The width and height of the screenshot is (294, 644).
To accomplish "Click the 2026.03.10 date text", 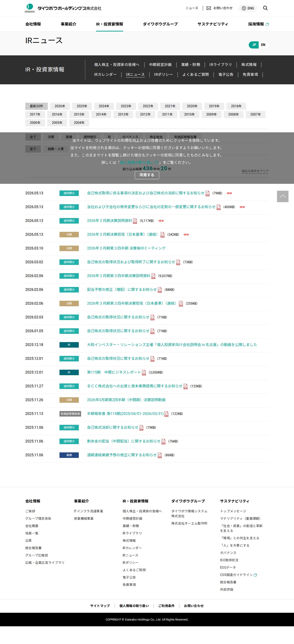I will [34, 248].
